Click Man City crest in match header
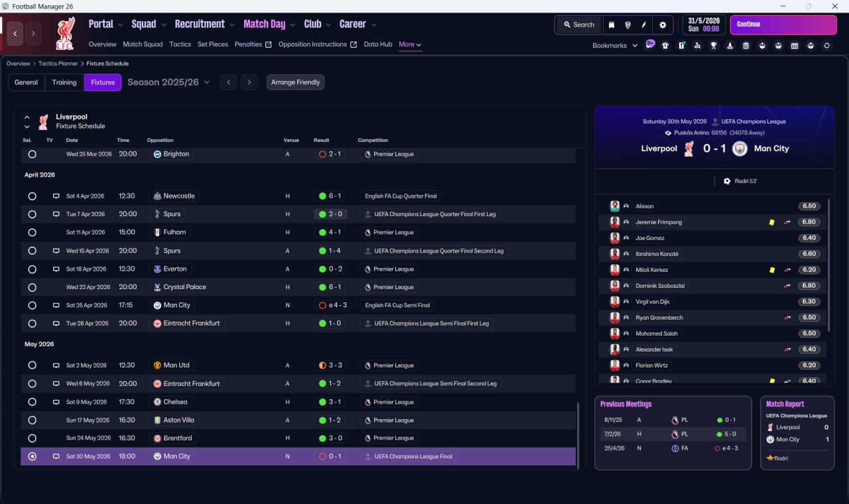This screenshot has width=849, height=504. click(x=740, y=149)
